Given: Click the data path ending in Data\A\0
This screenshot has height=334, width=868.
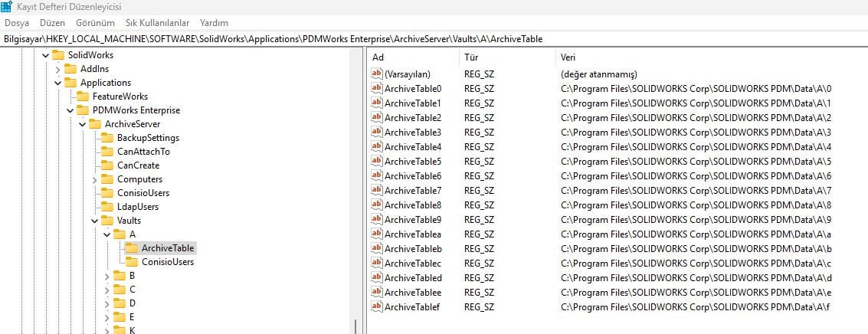Looking at the screenshot, I should click(696, 89).
